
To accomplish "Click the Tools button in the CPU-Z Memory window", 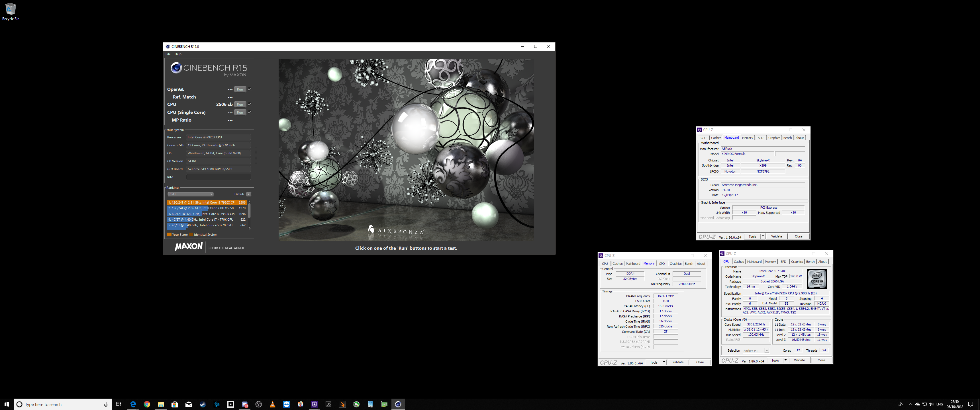I will 654,362.
